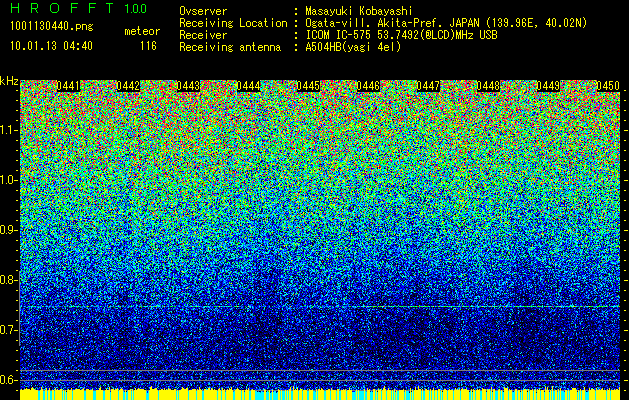
Task: Click the Receiver field label
Action: click(x=203, y=35)
